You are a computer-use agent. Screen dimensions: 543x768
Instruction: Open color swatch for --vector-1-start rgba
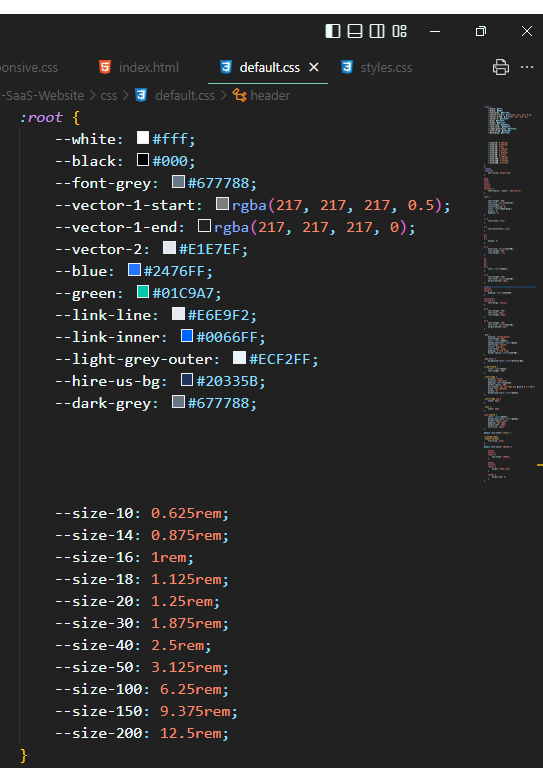tap(222, 204)
